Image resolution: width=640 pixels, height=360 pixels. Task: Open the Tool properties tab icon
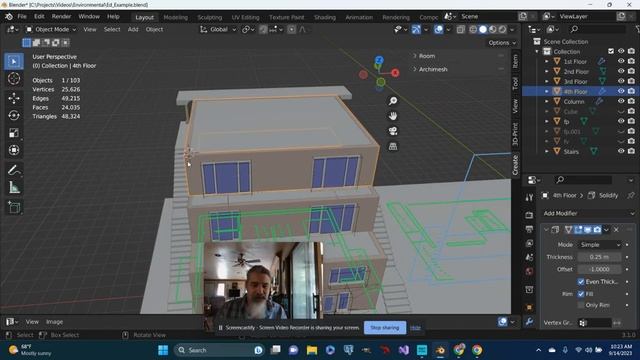click(x=529, y=198)
